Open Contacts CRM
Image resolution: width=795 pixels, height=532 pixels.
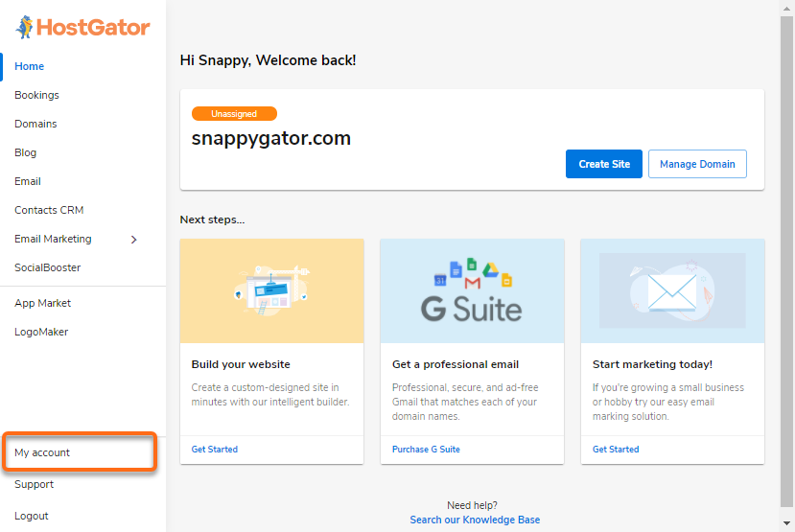click(x=49, y=210)
